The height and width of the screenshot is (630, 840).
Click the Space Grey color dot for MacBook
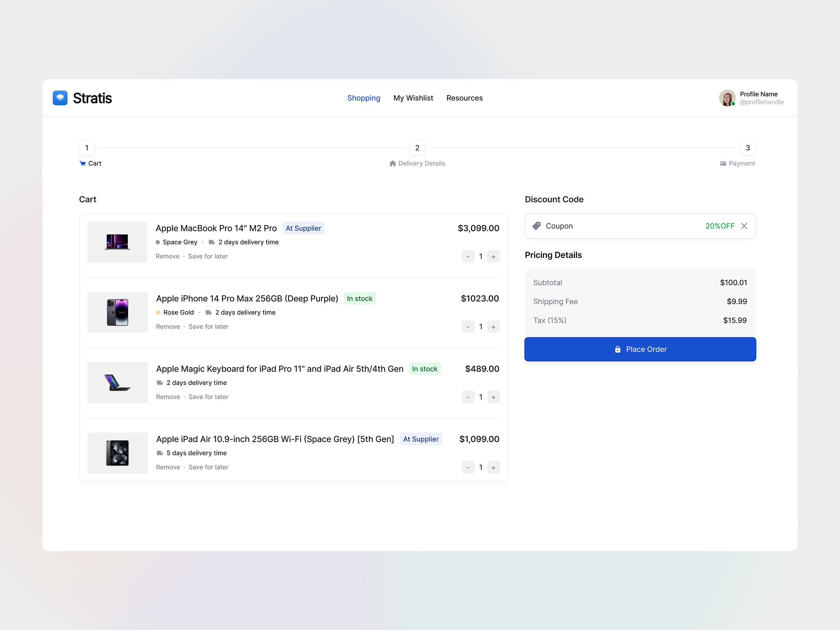pos(157,242)
